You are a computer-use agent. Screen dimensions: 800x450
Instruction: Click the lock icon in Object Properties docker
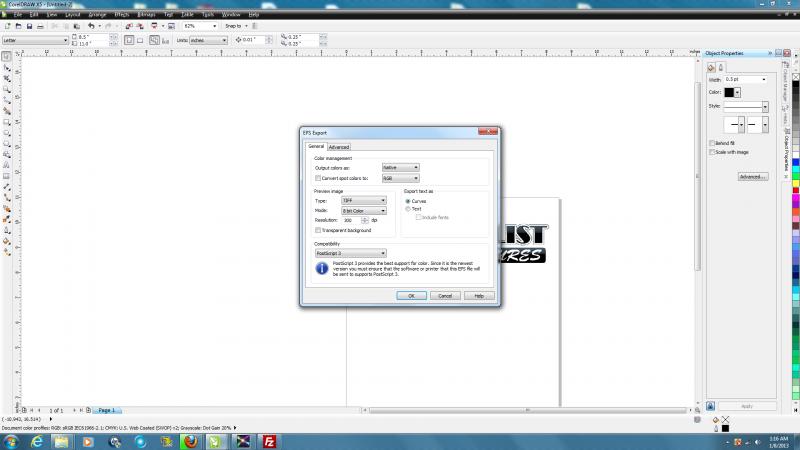coord(710,406)
